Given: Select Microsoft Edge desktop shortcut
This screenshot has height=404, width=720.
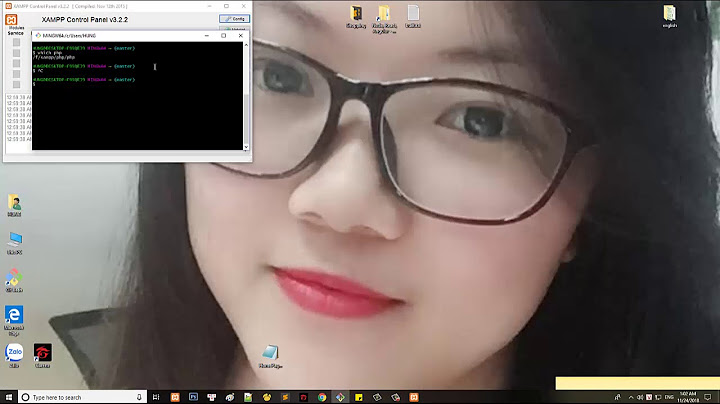Looking at the screenshot, I should click(14, 320).
